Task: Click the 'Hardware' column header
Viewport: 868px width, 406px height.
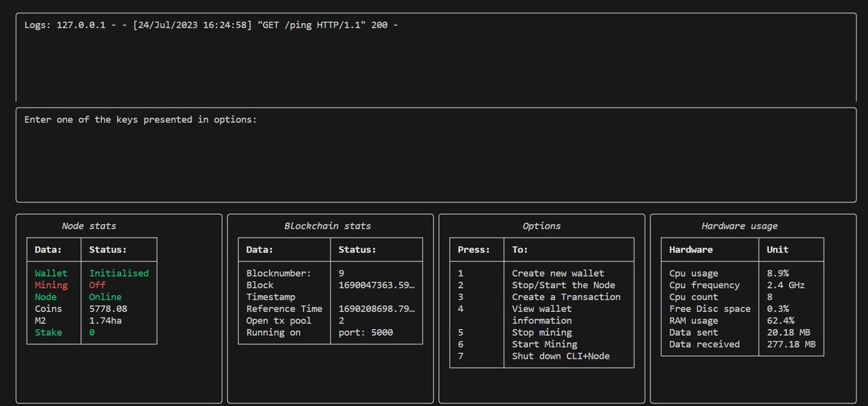Action: (691, 249)
